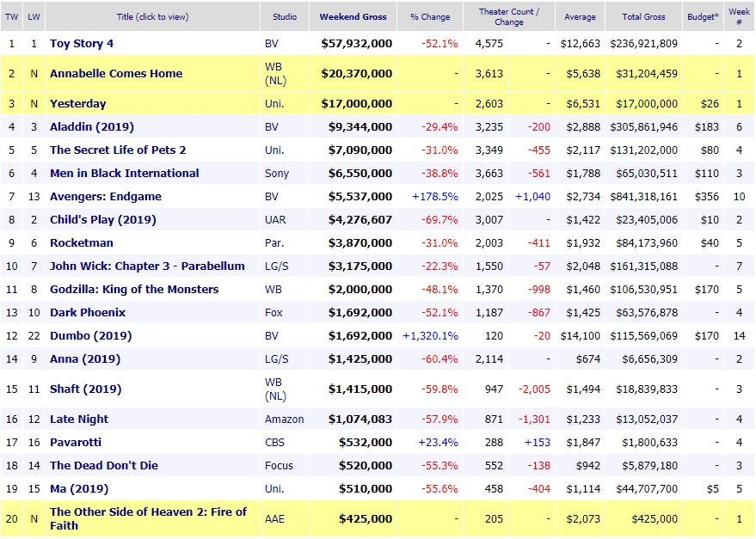Sort table by Studio header

pos(285,17)
